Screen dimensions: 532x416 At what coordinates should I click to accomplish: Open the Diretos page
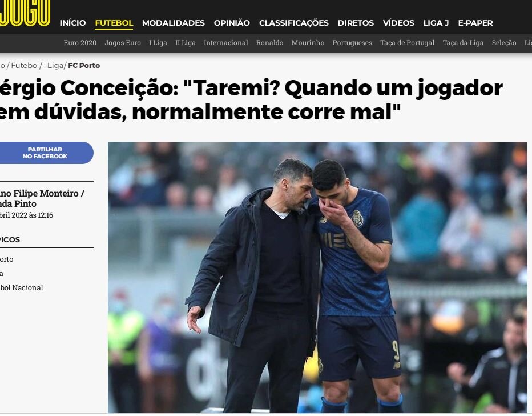(x=356, y=23)
